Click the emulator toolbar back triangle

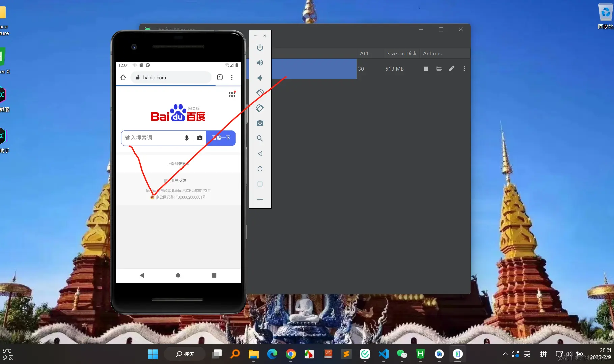260,154
